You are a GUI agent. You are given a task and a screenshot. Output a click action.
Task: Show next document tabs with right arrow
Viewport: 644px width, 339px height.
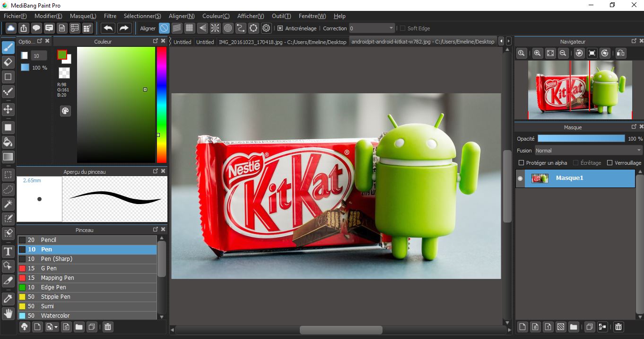(508, 41)
